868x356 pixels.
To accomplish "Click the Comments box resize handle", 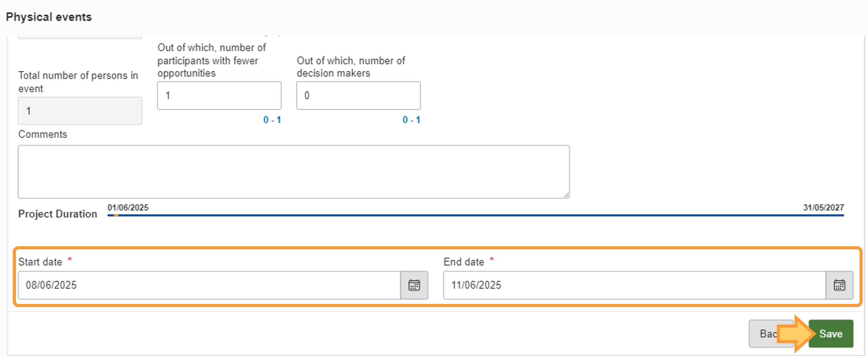I will pos(566,195).
